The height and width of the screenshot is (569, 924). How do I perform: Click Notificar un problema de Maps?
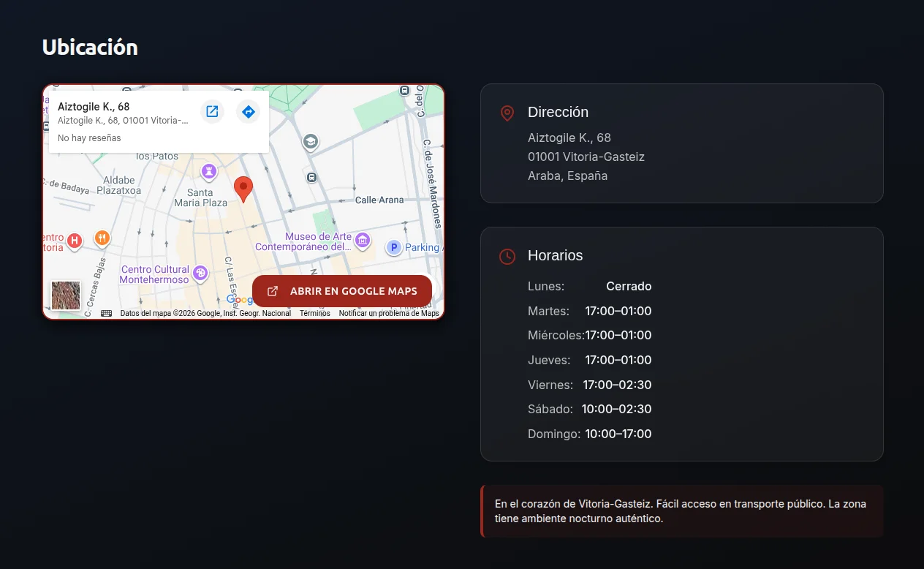[389, 312]
